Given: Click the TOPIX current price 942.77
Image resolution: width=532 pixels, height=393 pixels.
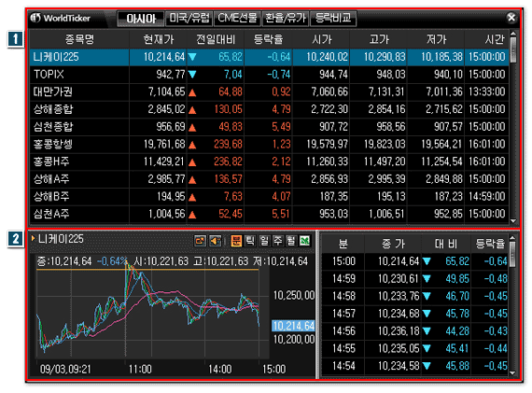Looking at the screenshot, I should [171, 75].
